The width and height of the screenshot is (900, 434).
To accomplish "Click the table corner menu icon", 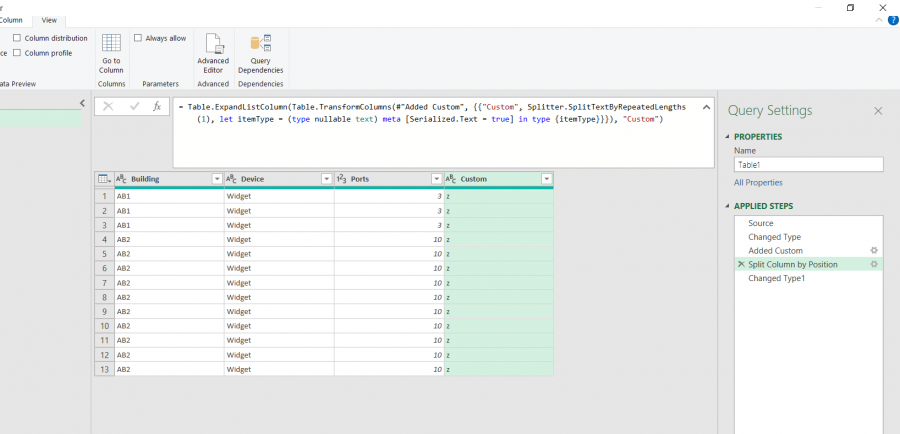I will tap(104, 179).
